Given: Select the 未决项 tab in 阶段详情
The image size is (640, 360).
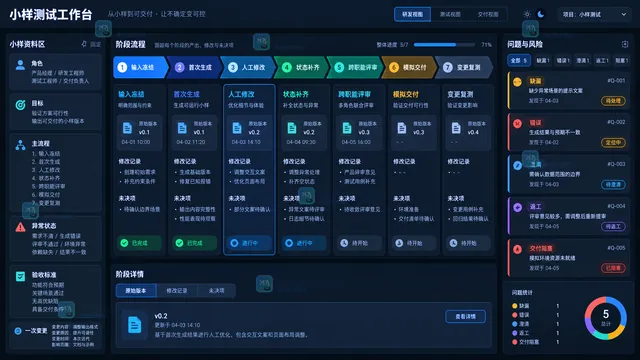Looking at the screenshot, I should click(216, 291).
